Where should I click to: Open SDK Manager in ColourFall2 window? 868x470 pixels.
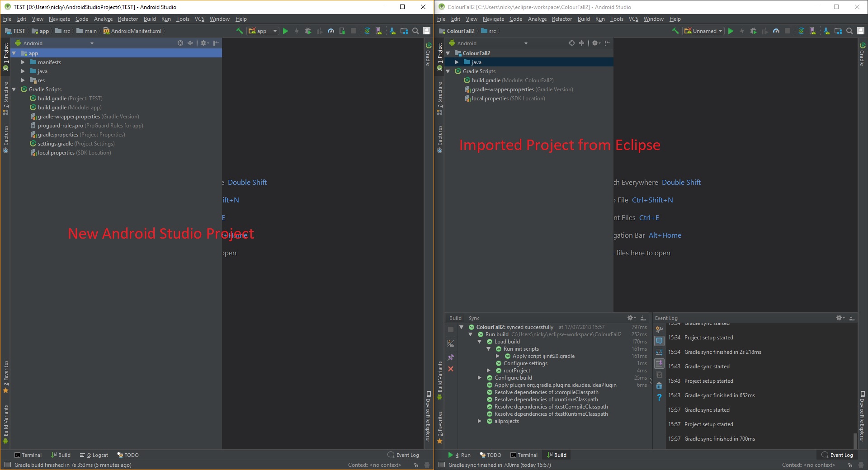[x=826, y=31]
